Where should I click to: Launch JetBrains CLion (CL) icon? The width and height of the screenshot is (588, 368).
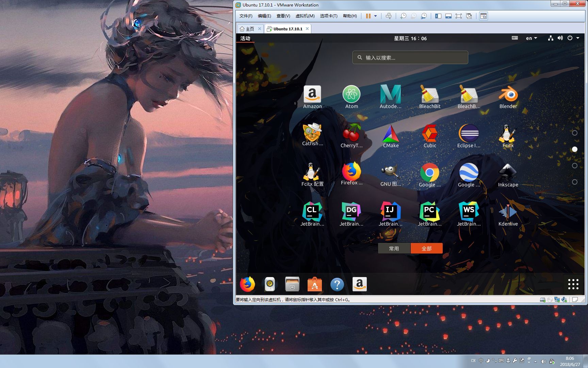pos(312,212)
